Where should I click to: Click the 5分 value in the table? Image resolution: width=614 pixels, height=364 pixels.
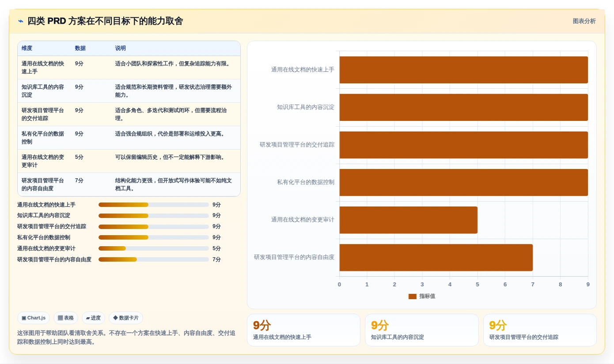[79, 157]
